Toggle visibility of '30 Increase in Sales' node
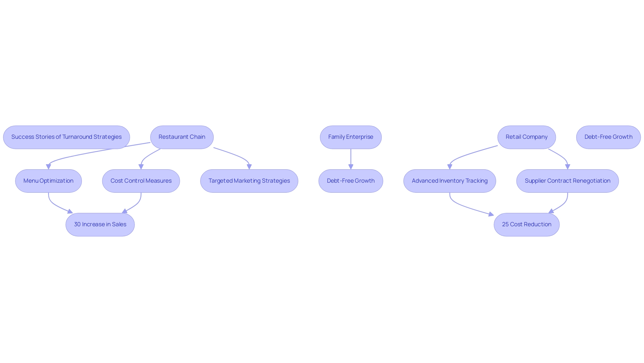Viewport: 644px width, 363px height. point(100,224)
